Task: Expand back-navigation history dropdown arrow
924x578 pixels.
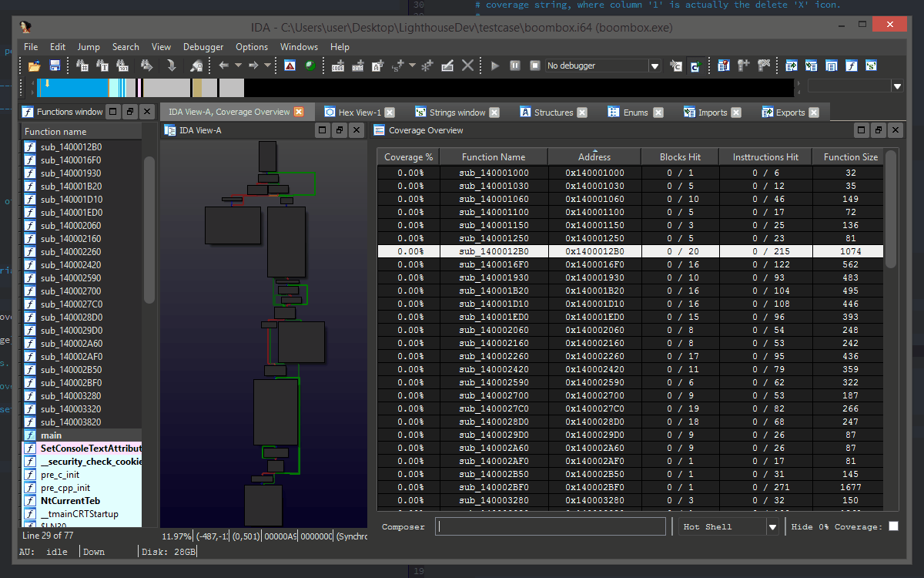Action: click(238, 66)
